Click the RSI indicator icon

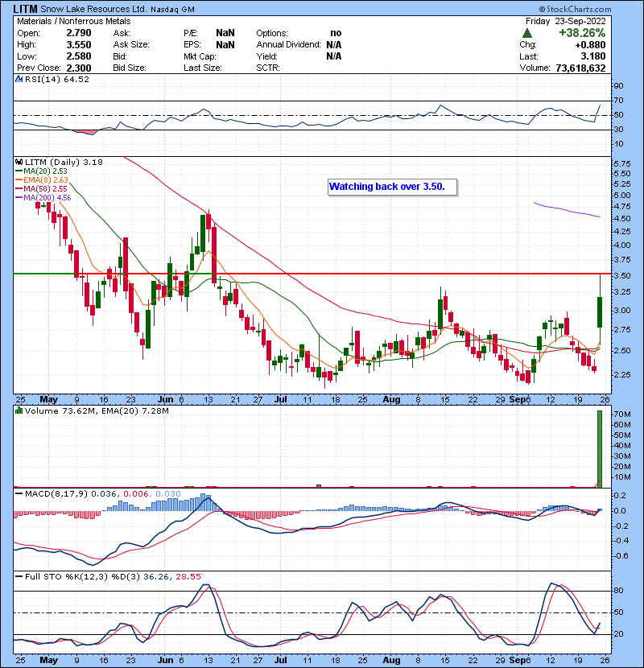(x=19, y=79)
